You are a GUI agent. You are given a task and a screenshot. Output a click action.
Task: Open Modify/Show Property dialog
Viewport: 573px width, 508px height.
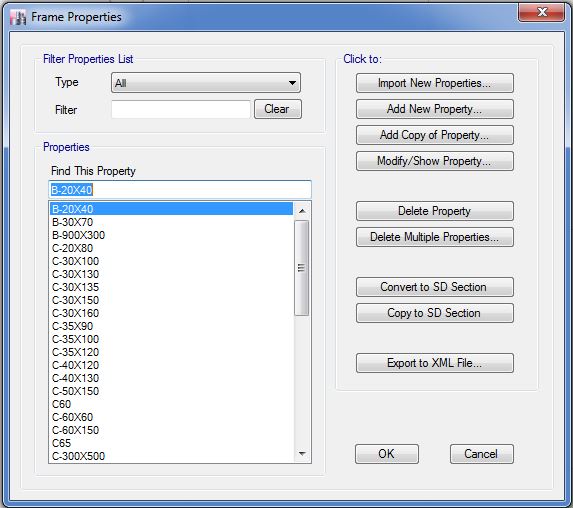coord(435,161)
